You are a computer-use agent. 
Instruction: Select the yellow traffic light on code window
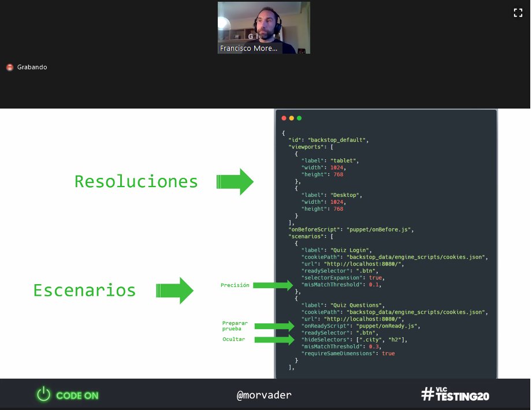(291, 118)
